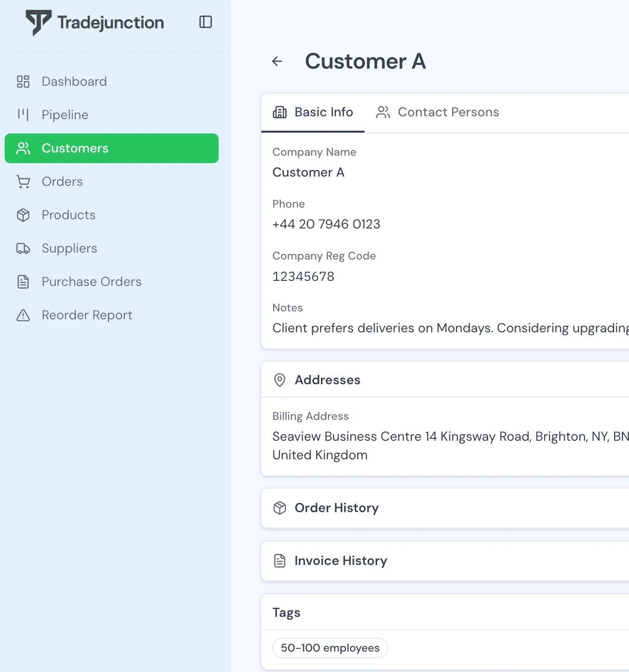This screenshot has width=629, height=672.
Task: Click the Company Reg Code label
Action: click(x=324, y=256)
